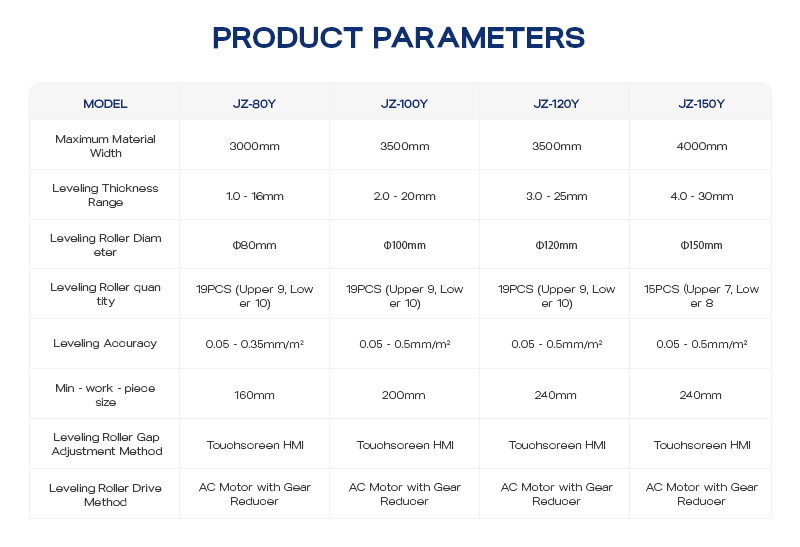Viewport: 800px width, 547px height.
Task: Click the Φ120mm roller diameter cell
Action: coord(556,245)
